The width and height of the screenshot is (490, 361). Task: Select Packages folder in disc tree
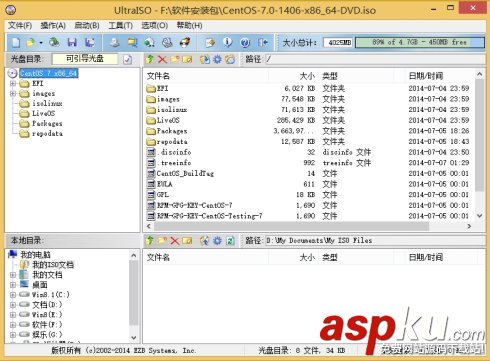[47, 123]
